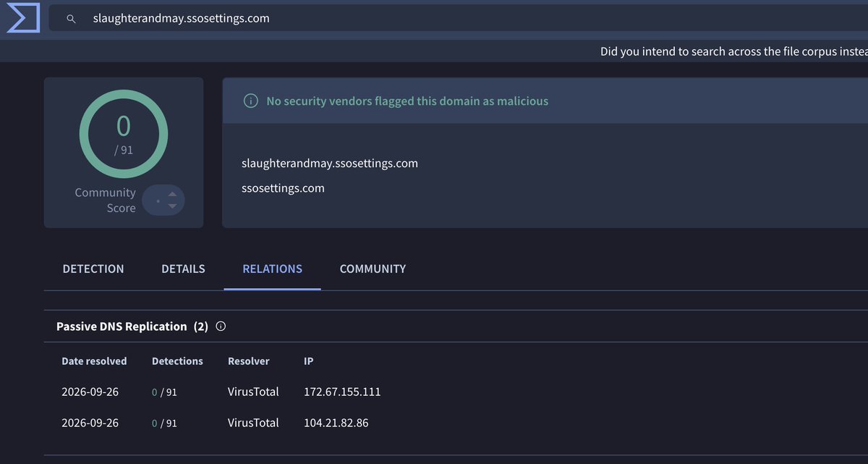This screenshot has height=464, width=868.
Task: Click the search magnifier icon
Action: click(x=71, y=19)
